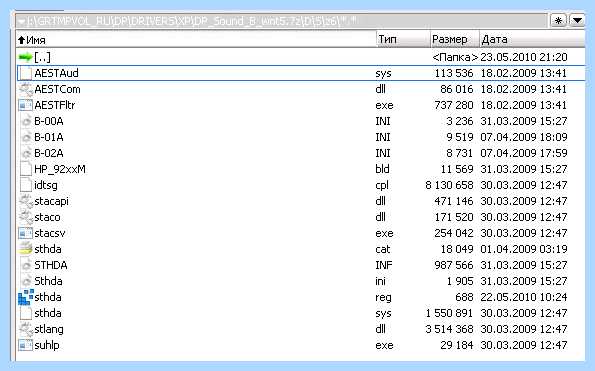Screen dimensions: 595x371
Task: Click the date 07.04.2009 17:59
Action: pyautogui.click(x=524, y=153)
